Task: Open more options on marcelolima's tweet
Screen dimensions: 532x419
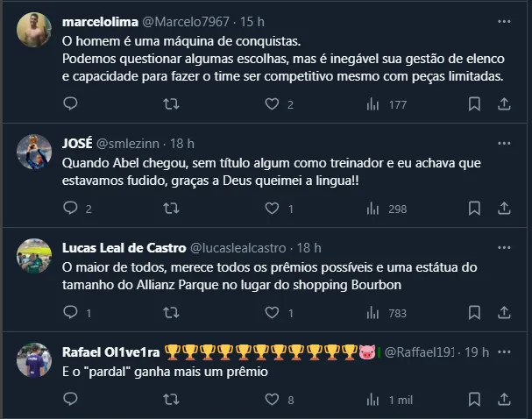Action: coord(504,20)
